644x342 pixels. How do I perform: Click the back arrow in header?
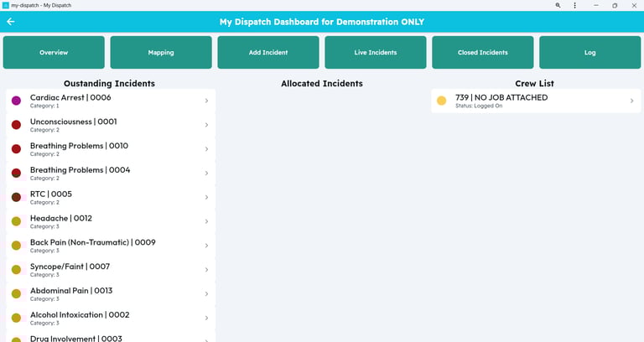point(11,22)
